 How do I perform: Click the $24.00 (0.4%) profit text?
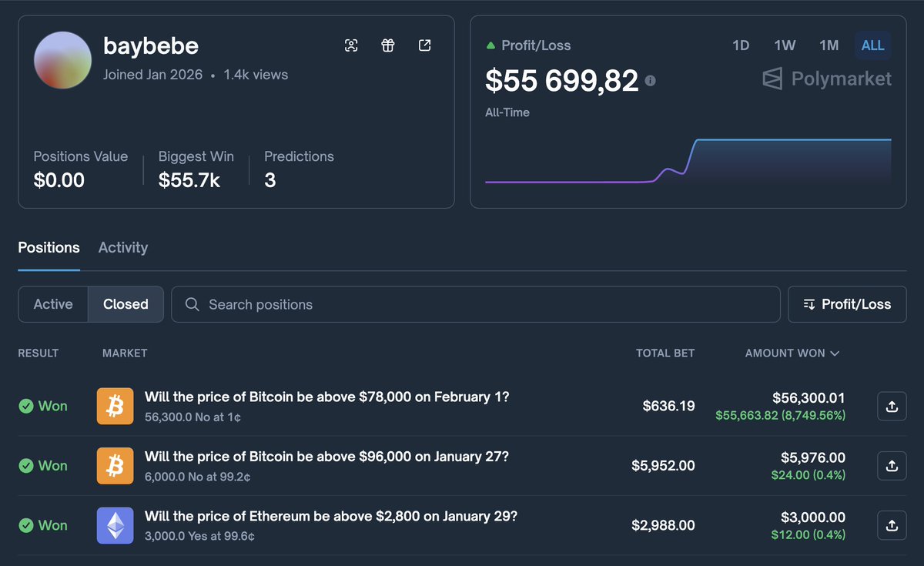tap(808, 476)
